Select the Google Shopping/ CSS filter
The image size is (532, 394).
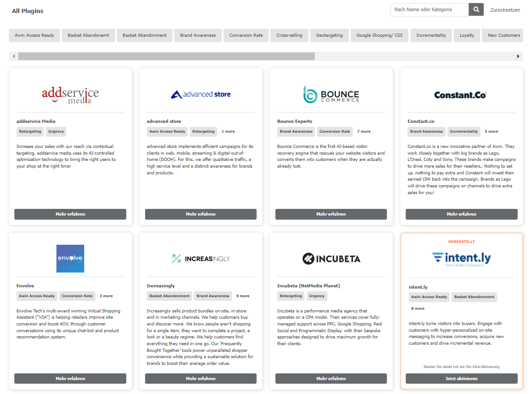(x=379, y=35)
